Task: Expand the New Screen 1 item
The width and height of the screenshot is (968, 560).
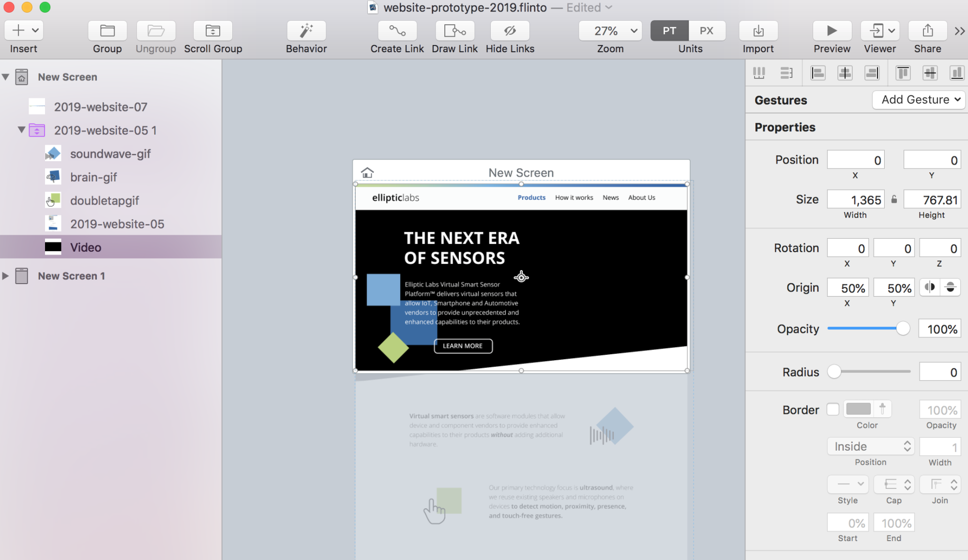Action: [x=6, y=276]
